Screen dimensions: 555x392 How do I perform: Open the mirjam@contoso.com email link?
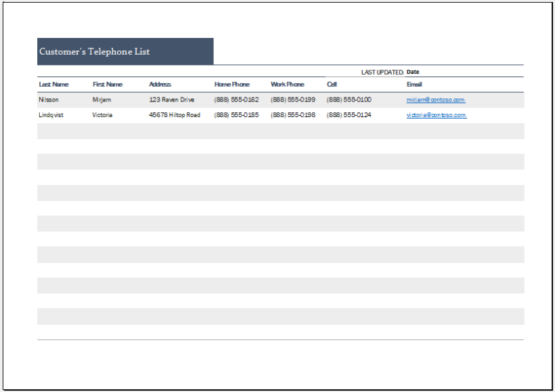click(435, 100)
